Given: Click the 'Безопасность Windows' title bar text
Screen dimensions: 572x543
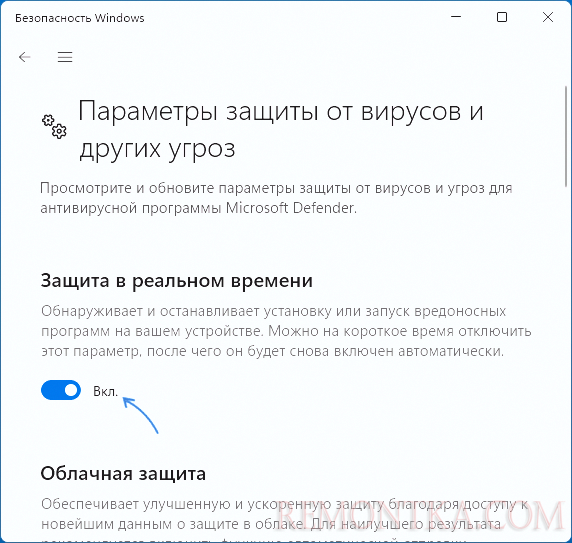Looking at the screenshot, I should pos(80,18).
